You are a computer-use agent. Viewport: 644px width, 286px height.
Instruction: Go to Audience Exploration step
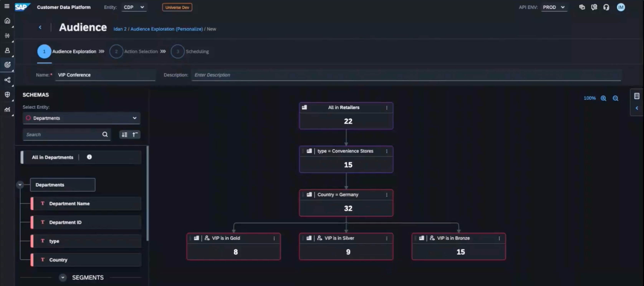67,51
